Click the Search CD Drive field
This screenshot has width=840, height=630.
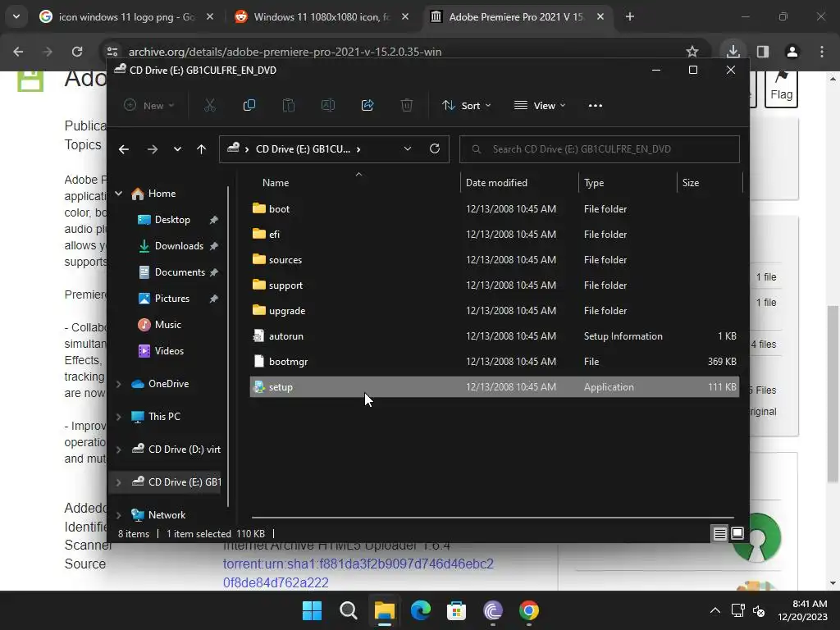600,149
